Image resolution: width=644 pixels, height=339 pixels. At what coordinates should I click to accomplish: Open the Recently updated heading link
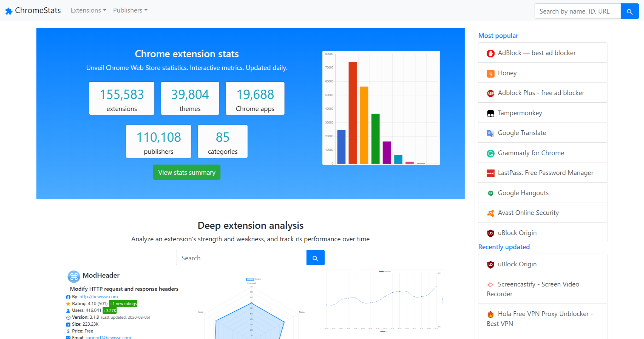point(504,247)
